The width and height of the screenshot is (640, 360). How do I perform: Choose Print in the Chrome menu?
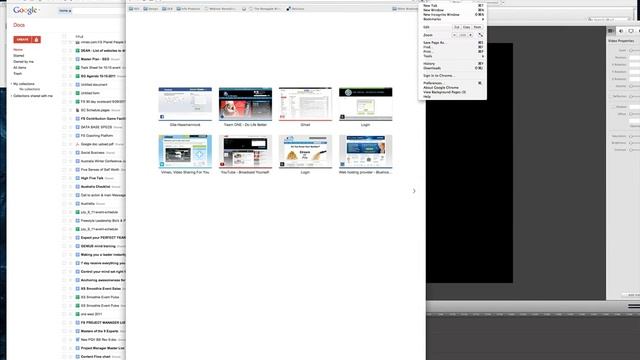452,51
